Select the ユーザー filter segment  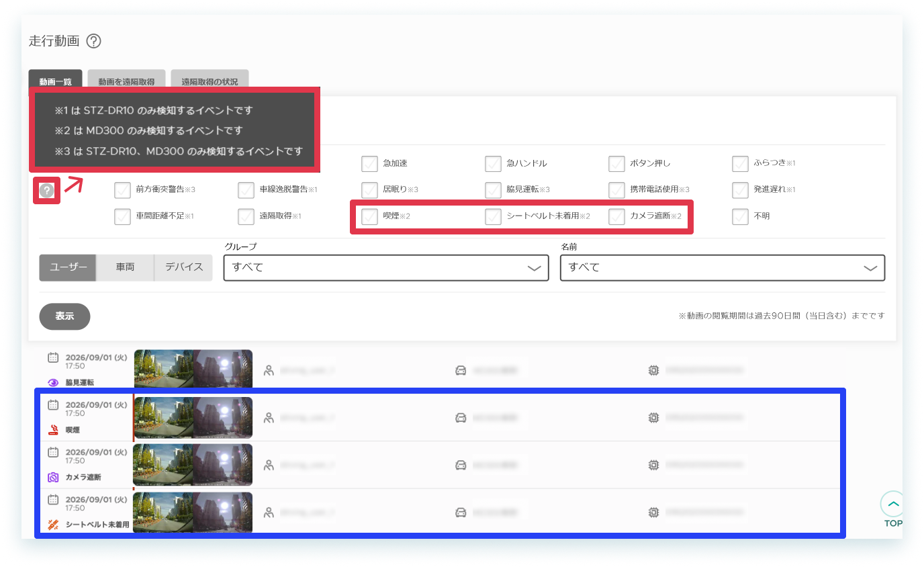coord(68,267)
